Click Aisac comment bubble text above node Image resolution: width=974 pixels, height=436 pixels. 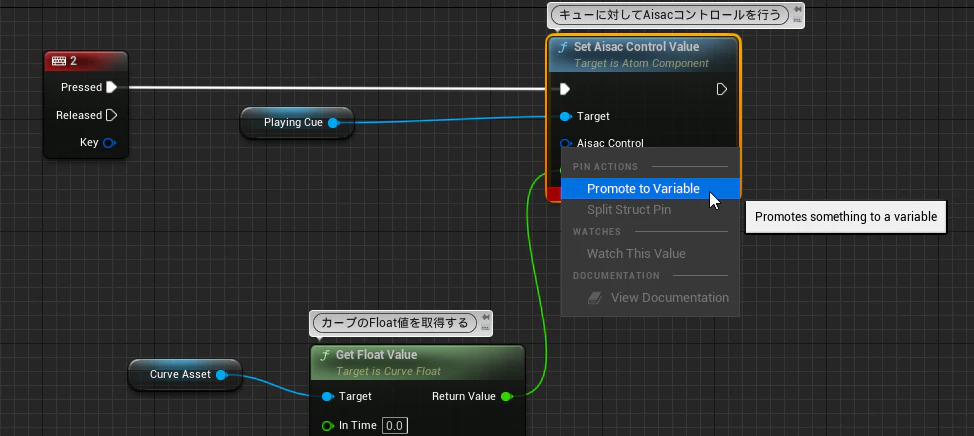[x=670, y=14]
